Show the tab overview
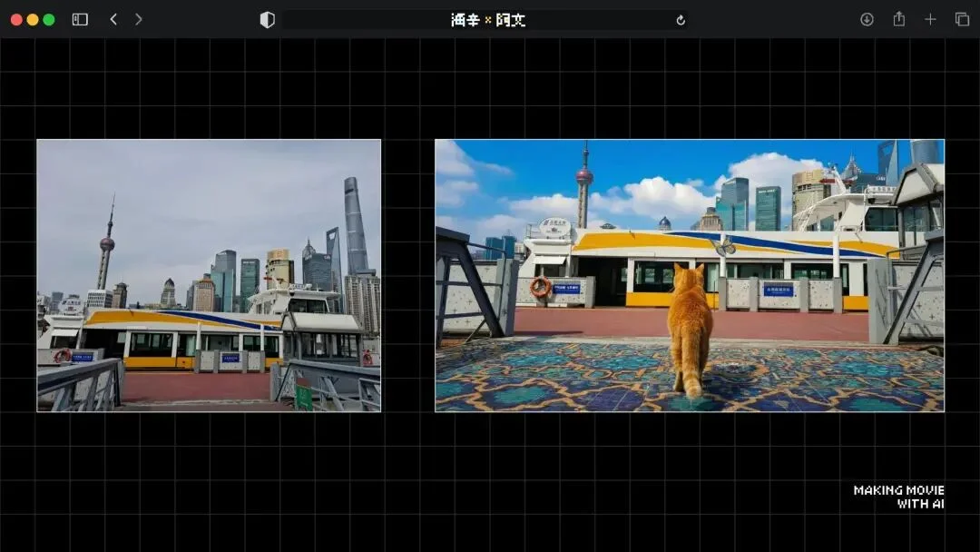The image size is (980, 552). [x=962, y=19]
